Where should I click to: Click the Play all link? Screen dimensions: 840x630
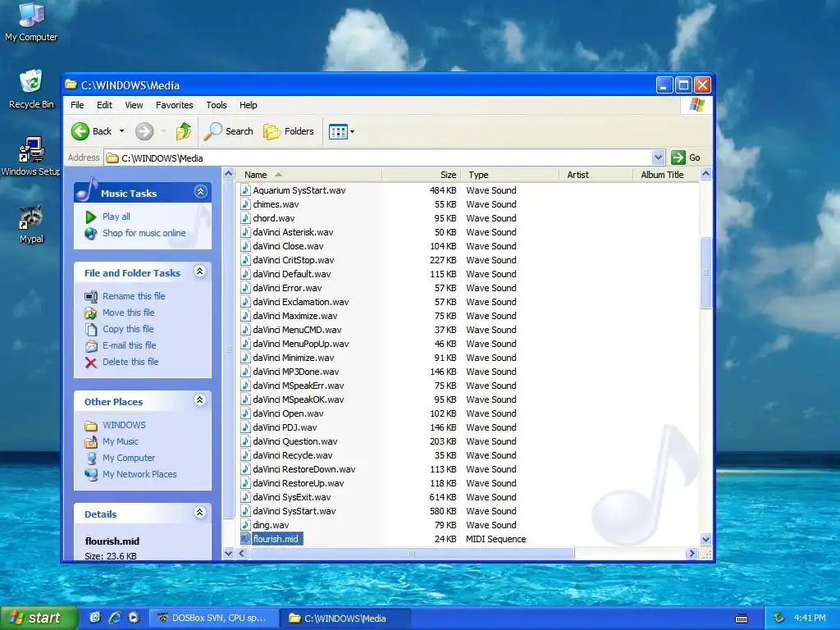(x=116, y=217)
